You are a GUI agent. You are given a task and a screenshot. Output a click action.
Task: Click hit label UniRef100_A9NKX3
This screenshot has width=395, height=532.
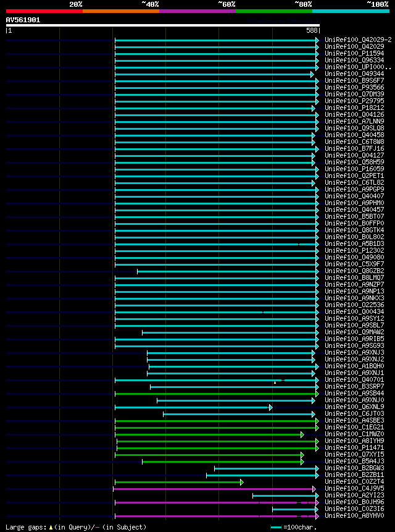point(354,298)
